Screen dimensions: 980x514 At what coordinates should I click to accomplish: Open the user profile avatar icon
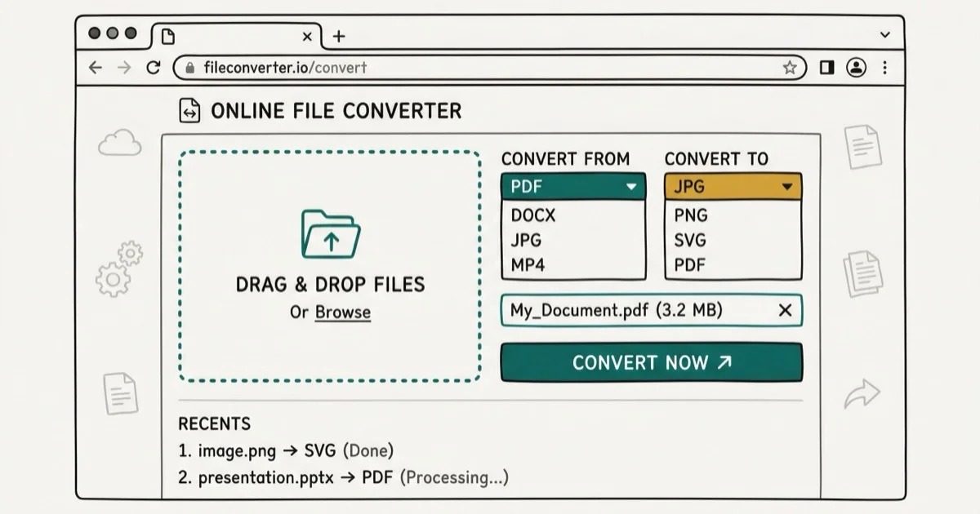pos(856,68)
